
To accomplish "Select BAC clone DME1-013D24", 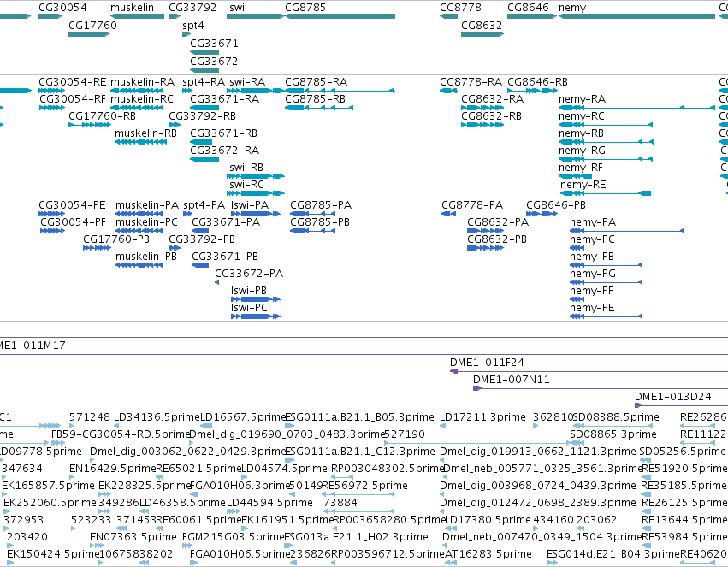I will (681, 405).
